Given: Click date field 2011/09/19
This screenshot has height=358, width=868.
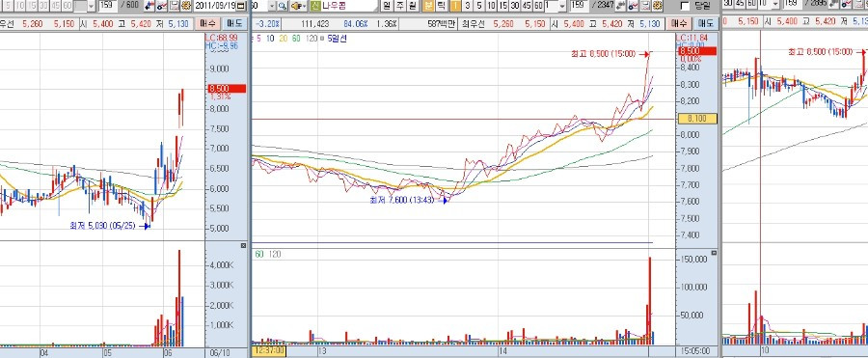Looking at the screenshot, I should (214, 6).
